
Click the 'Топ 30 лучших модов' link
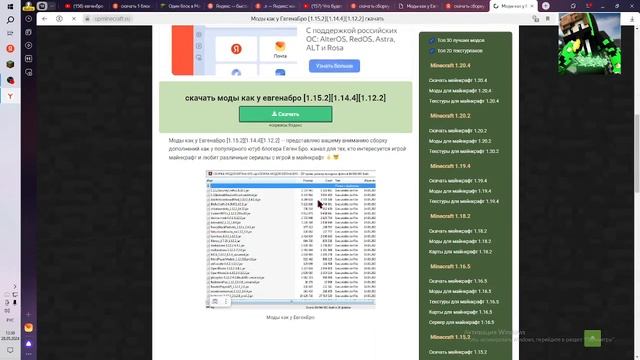coord(461,40)
